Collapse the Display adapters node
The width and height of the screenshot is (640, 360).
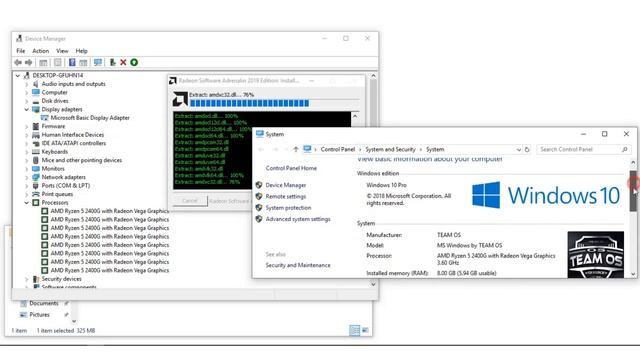coord(27,109)
